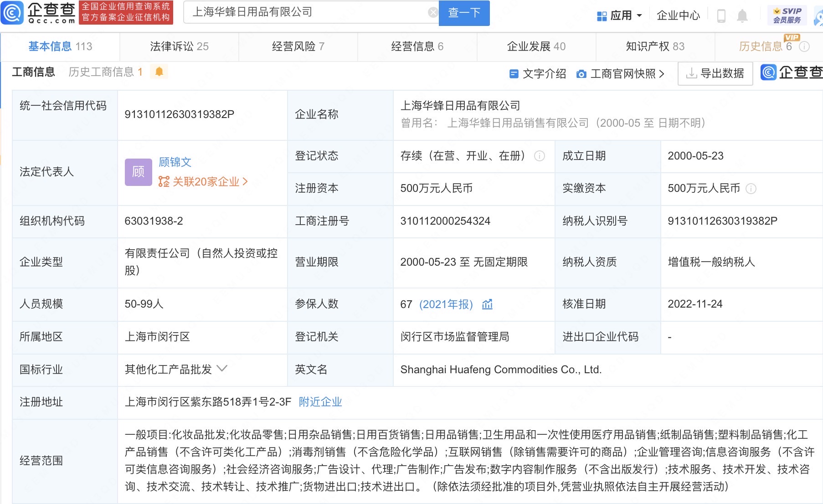Switch to 历史信息 6 tab
This screenshot has height=504, width=823.
click(766, 46)
